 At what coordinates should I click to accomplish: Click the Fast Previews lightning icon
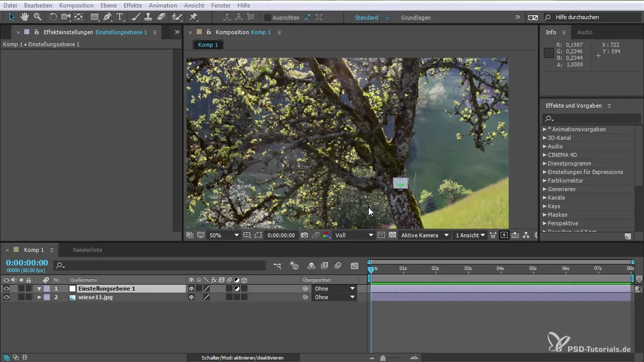pyautogui.click(x=504, y=235)
